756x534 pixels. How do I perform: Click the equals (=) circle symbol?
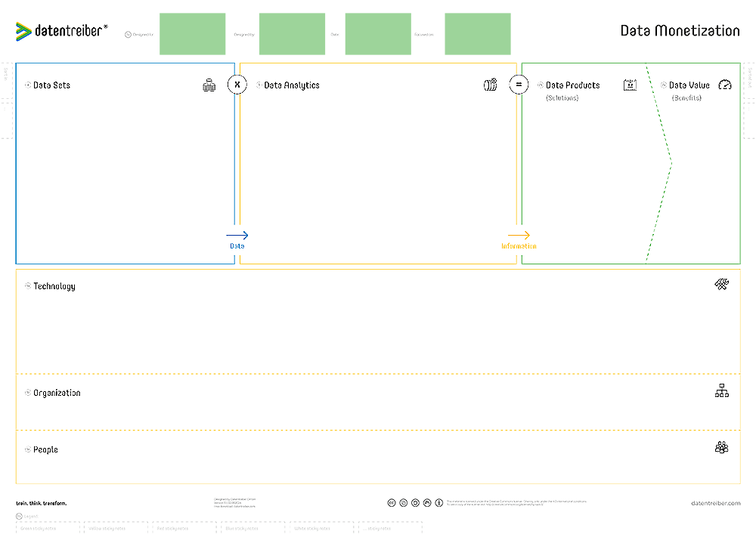click(519, 85)
